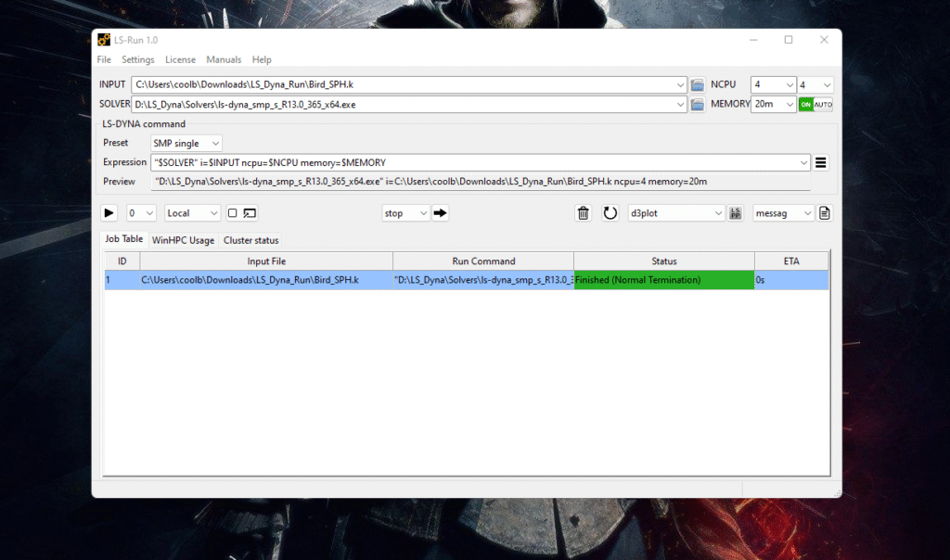Open the queue number dropdown showing 0
Viewport: 950px width, 560px height.
[141, 213]
